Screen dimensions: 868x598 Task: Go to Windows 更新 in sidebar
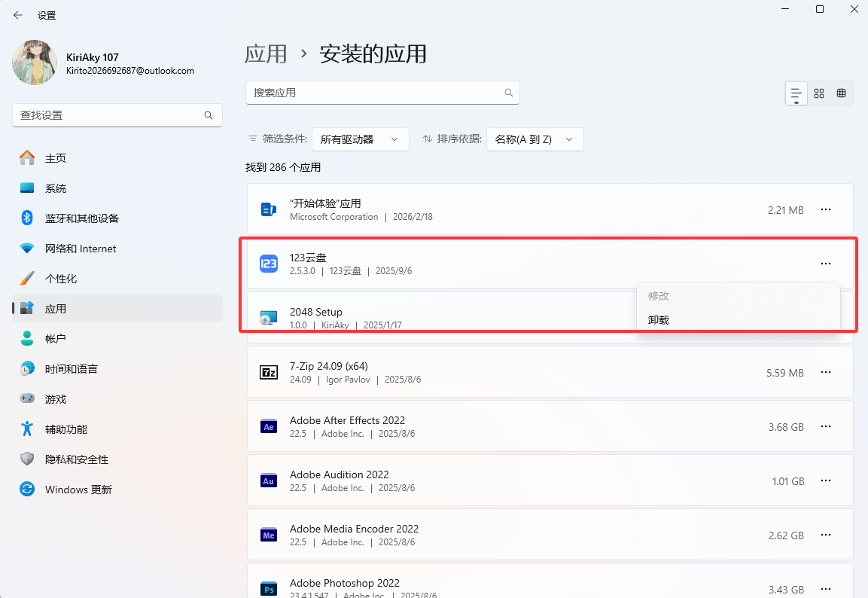point(78,490)
